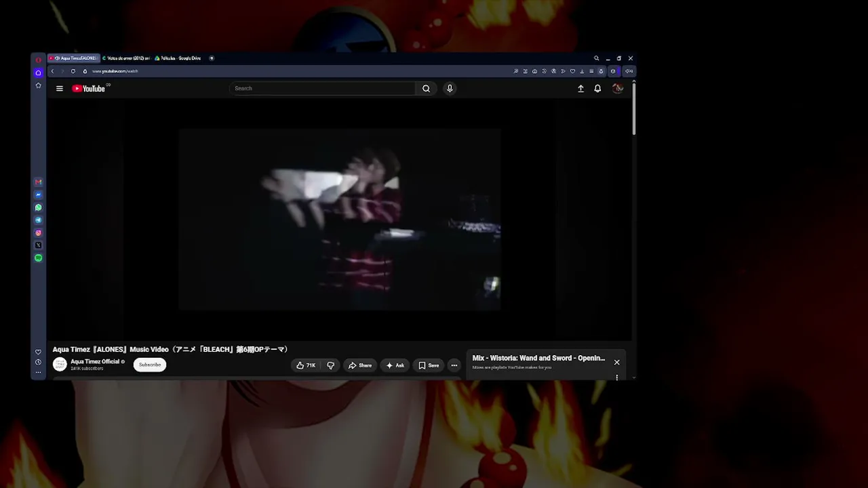Open the sidebar history clock icon
Image resolution: width=868 pixels, height=488 pixels.
38,362
